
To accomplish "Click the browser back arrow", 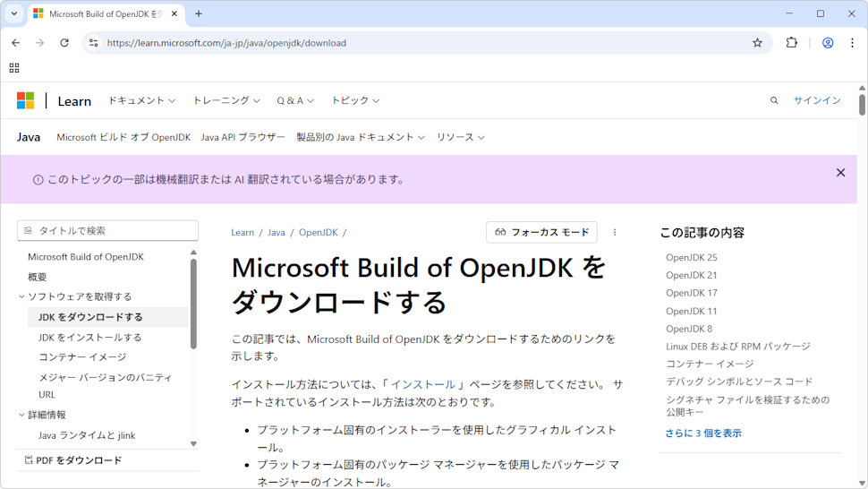I will tap(15, 43).
